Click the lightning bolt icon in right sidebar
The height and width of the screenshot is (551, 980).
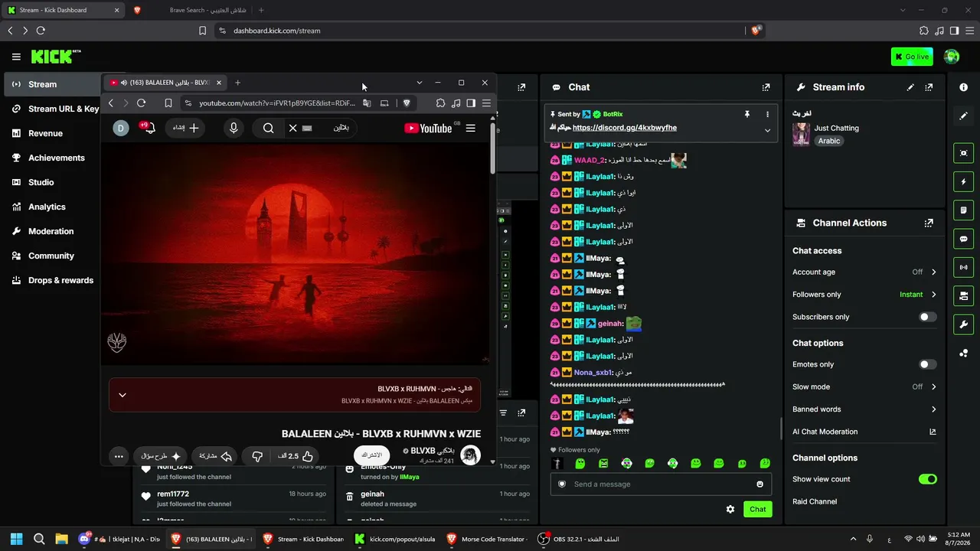click(963, 182)
